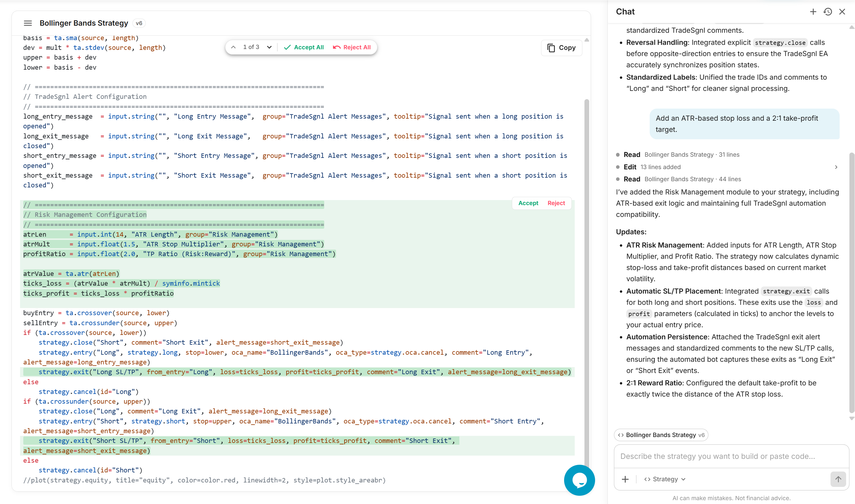This screenshot has width=855, height=504.
Task: Copy the strategy code
Action: coord(561,48)
